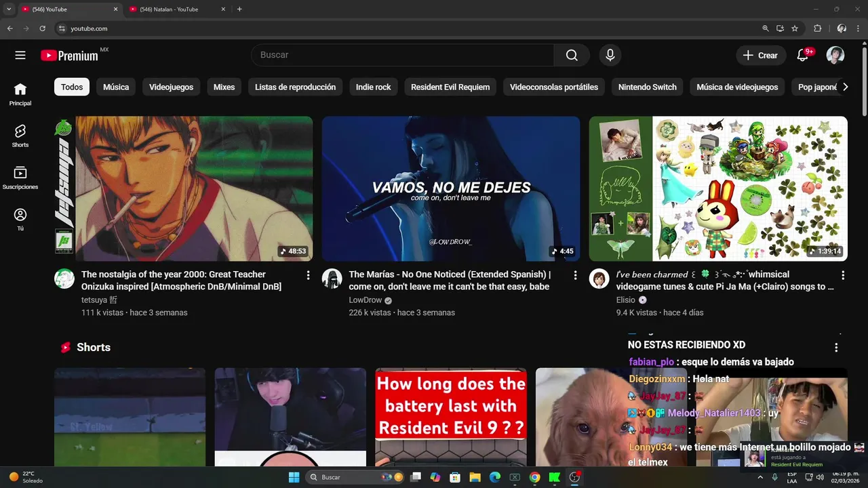Open Chrome profile avatar in toolbar

(842, 28)
